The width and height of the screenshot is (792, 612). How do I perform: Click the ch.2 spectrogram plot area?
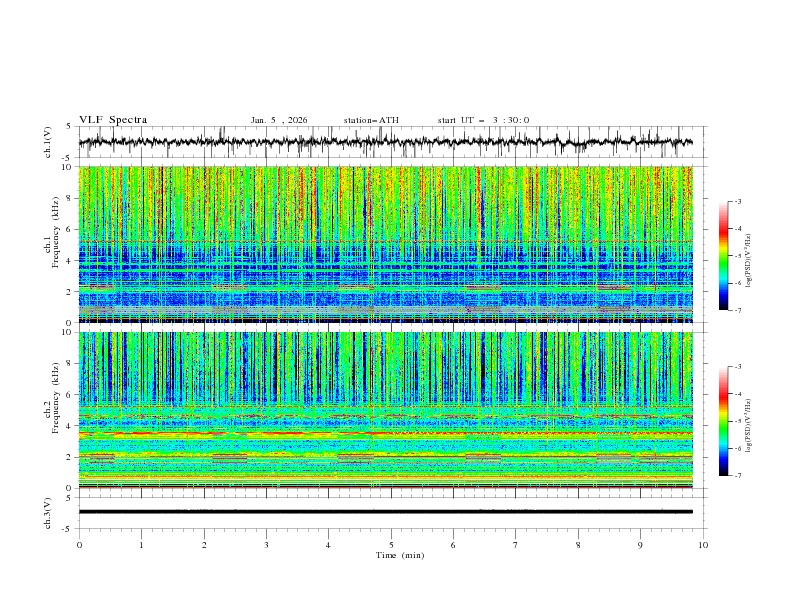pos(385,410)
